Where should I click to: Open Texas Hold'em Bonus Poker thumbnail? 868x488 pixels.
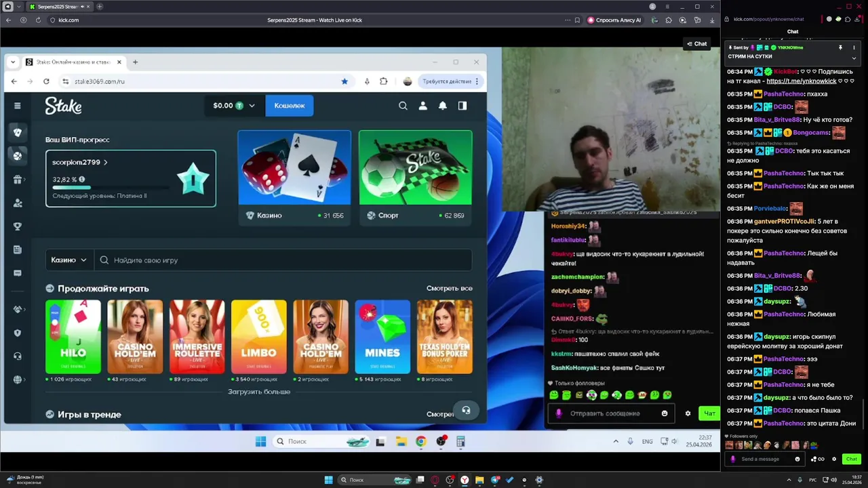pos(445,337)
